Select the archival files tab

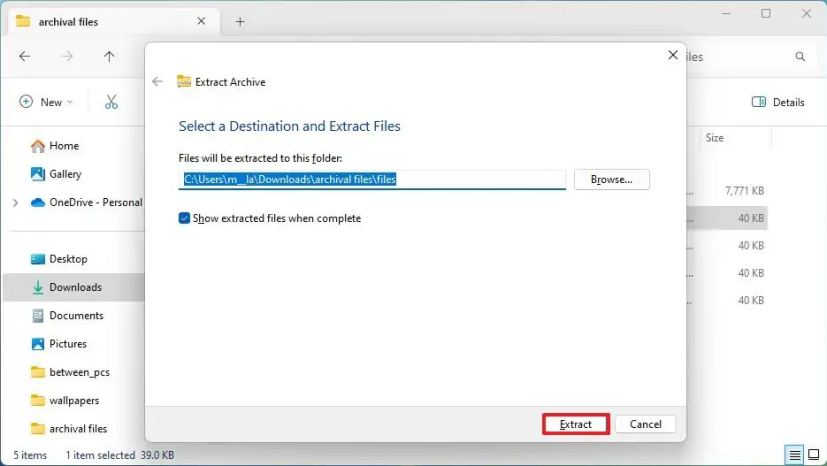[111, 22]
